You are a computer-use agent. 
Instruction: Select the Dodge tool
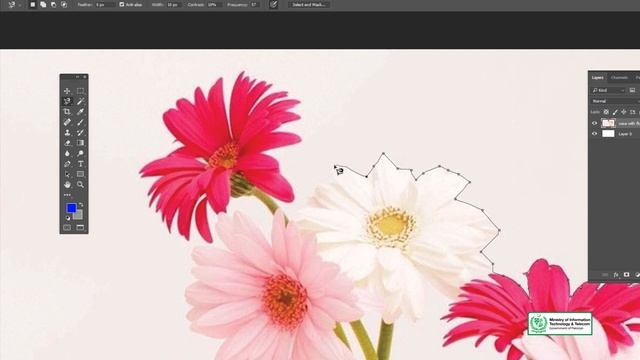80,153
